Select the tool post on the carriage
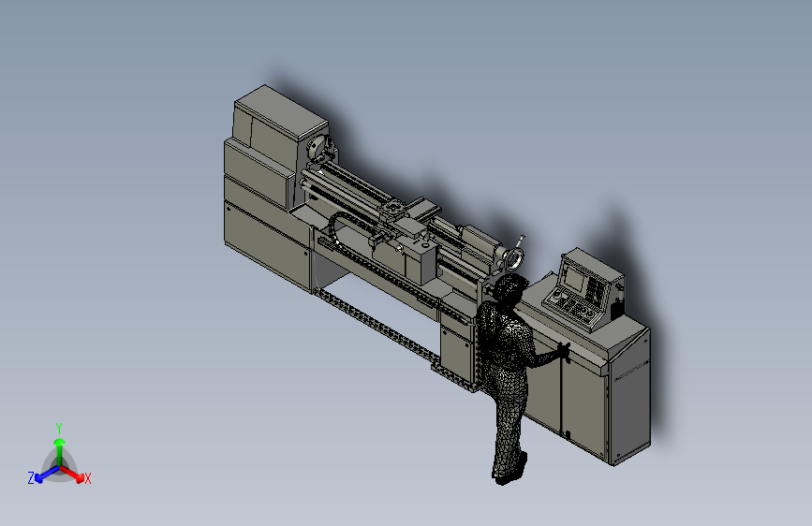 coord(393,209)
